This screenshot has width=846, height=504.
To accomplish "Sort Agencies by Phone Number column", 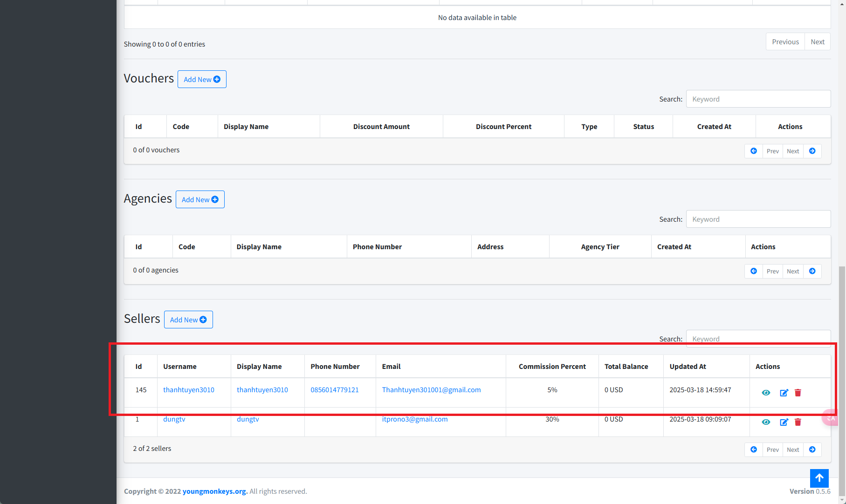I will (409, 247).
